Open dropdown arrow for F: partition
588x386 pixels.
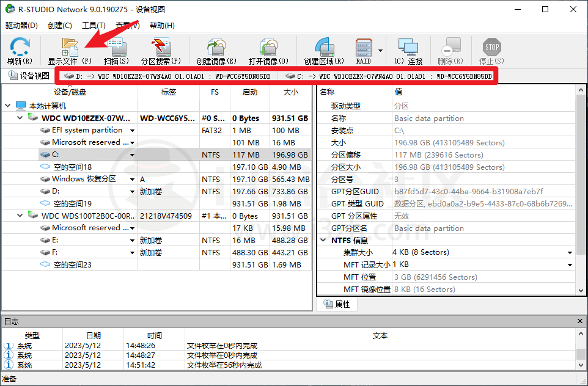[133, 253]
